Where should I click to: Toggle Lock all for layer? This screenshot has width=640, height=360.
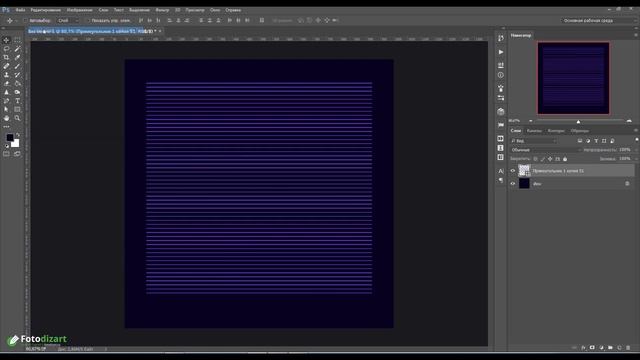pyautogui.click(x=565, y=159)
